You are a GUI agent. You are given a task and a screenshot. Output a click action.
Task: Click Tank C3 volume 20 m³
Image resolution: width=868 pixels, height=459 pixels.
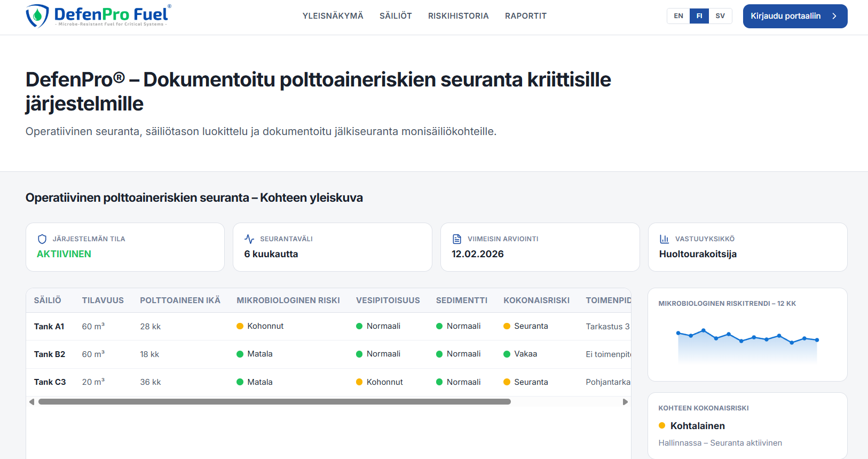[x=93, y=382]
